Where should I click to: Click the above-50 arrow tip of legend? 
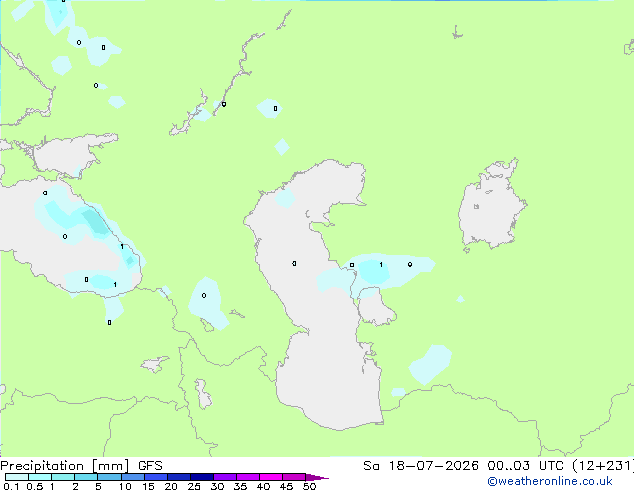coord(317,477)
